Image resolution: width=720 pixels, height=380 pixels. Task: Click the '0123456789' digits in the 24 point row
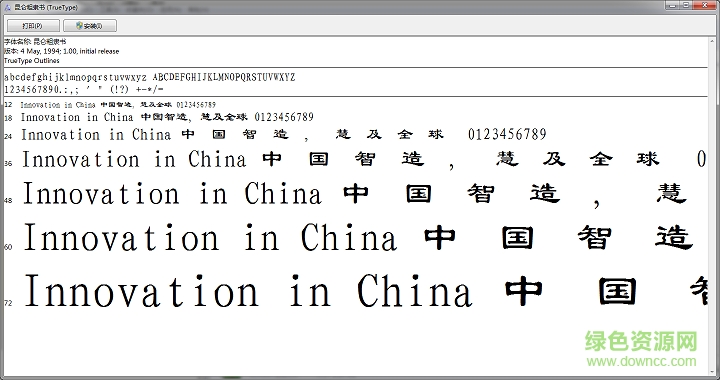tap(507, 134)
